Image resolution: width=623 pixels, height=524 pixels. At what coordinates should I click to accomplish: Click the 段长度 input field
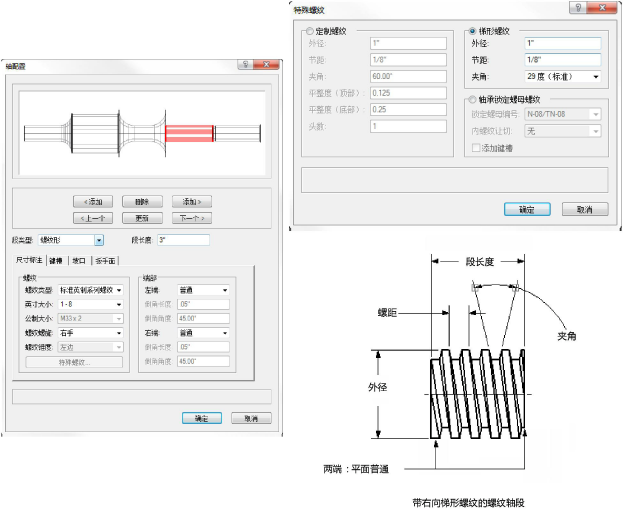(182, 240)
